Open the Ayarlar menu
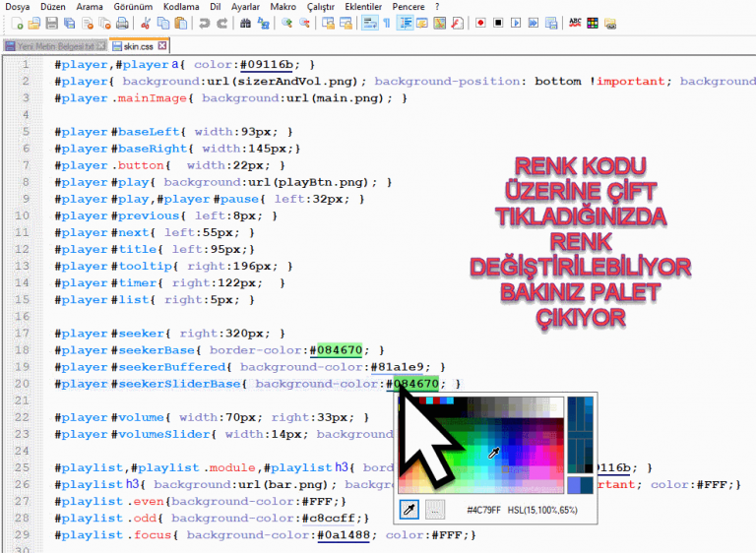The height and width of the screenshot is (553, 756). [x=245, y=7]
